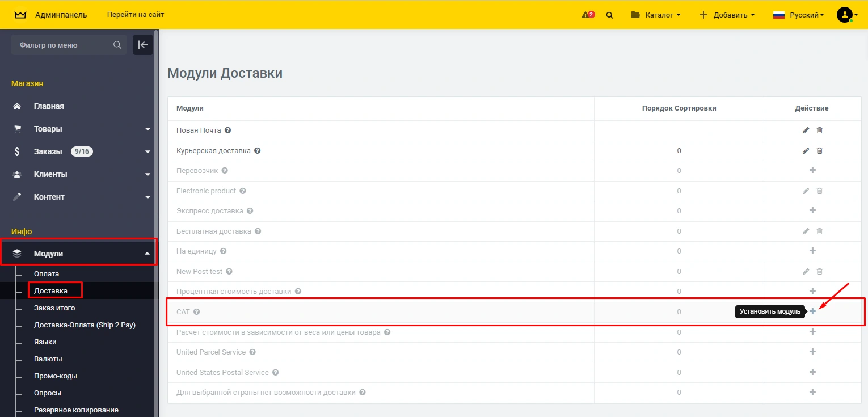Open the Каталог dropdown menu
Screen dimensions: 868x417
656,15
